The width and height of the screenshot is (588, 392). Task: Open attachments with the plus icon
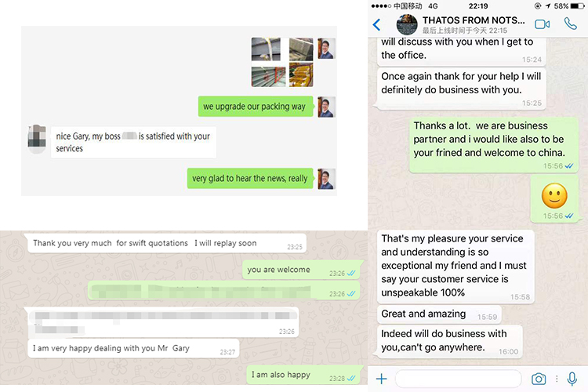[x=381, y=379]
